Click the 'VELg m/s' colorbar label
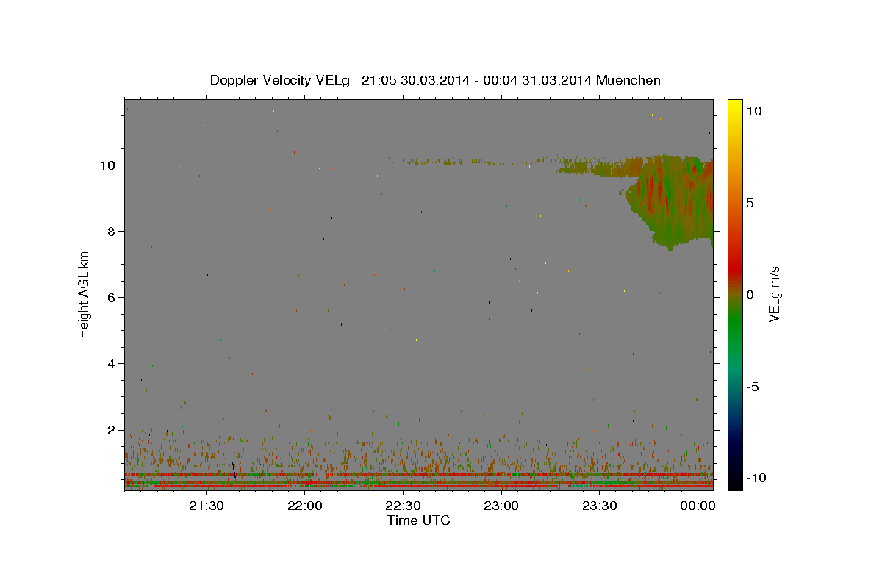The height and width of the screenshot is (588, 882). tap(774, 294)
